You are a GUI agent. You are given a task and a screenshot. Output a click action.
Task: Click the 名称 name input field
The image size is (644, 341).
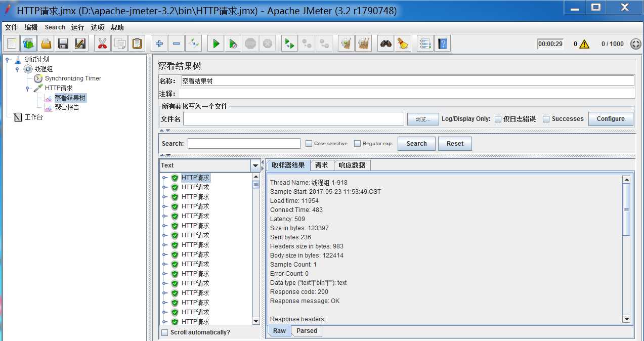coord(407,81)
